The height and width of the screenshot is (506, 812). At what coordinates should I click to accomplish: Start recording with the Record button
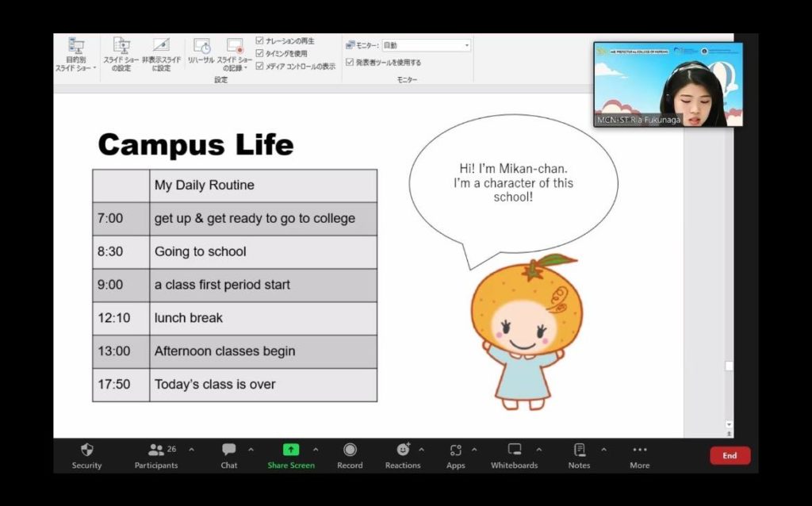click(350, 455)
